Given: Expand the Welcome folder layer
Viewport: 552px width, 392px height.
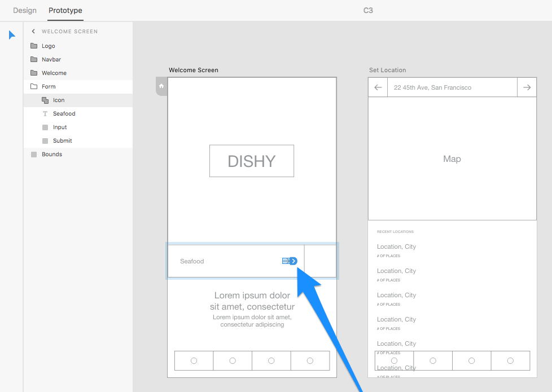Looking at the screenshot, I should (x=34, y=73).
